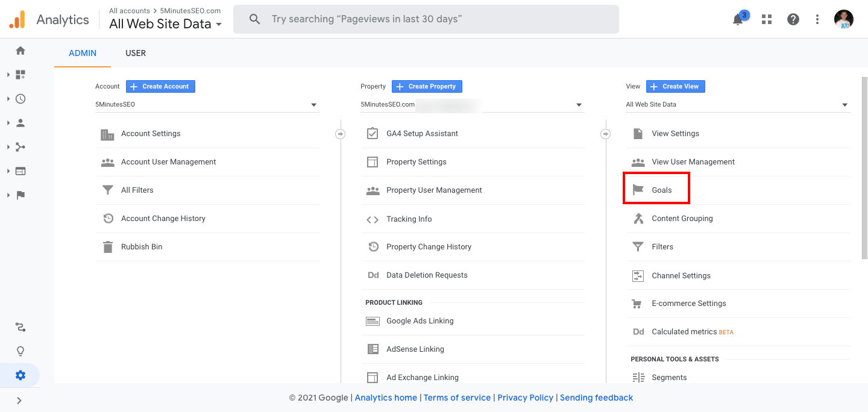Click the Admin gear icon
This screenshot has height=412, width=868.
point(20,375)
